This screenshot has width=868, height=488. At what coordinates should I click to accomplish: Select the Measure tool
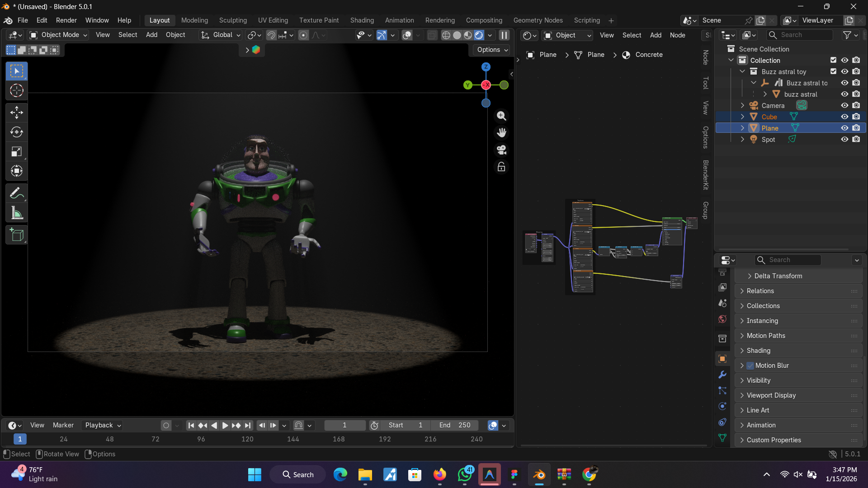pos(16,212)
